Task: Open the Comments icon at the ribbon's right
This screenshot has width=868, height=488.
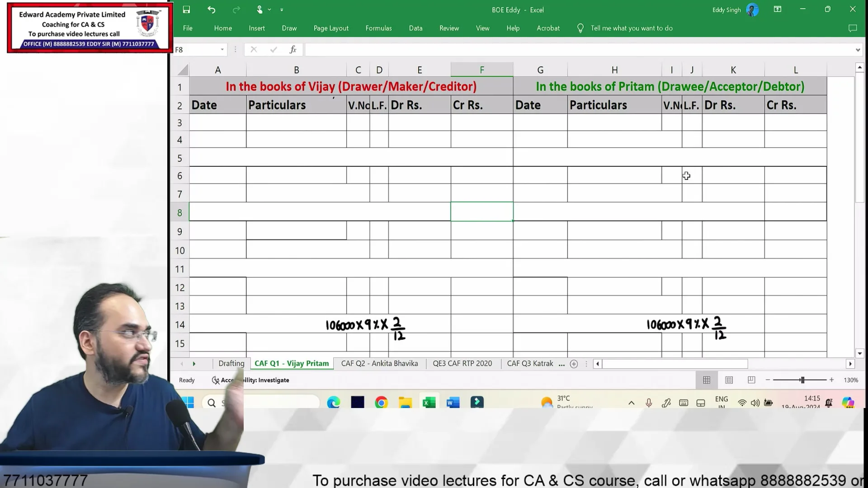Action: [853, 28]
